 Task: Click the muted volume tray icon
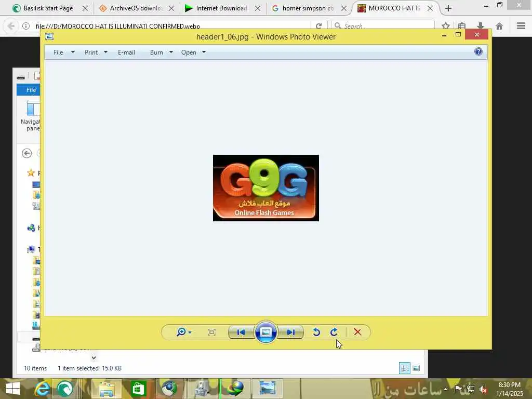pyautogui.click(x=484, y=389)
